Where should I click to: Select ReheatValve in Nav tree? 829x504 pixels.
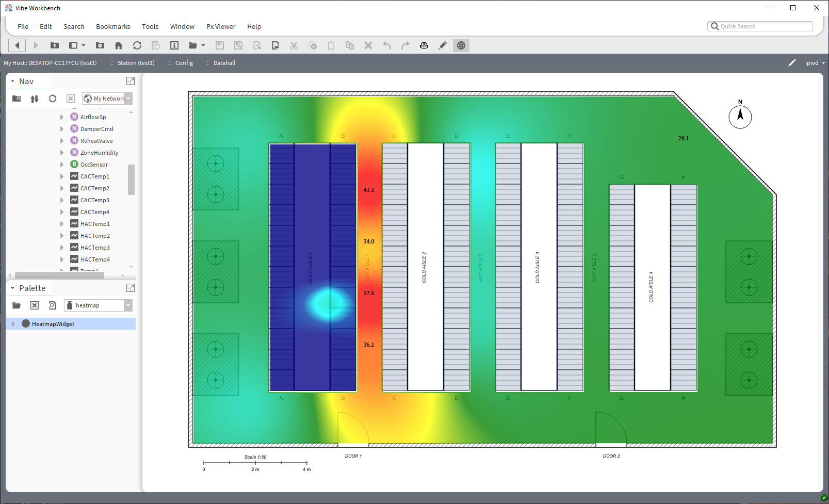(x=96, y=141)
